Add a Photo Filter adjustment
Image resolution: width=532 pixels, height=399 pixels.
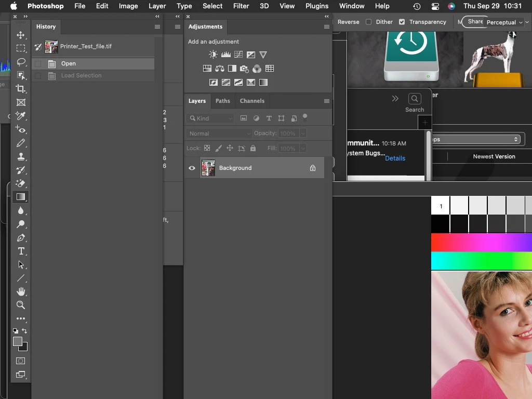pos(244,69)
